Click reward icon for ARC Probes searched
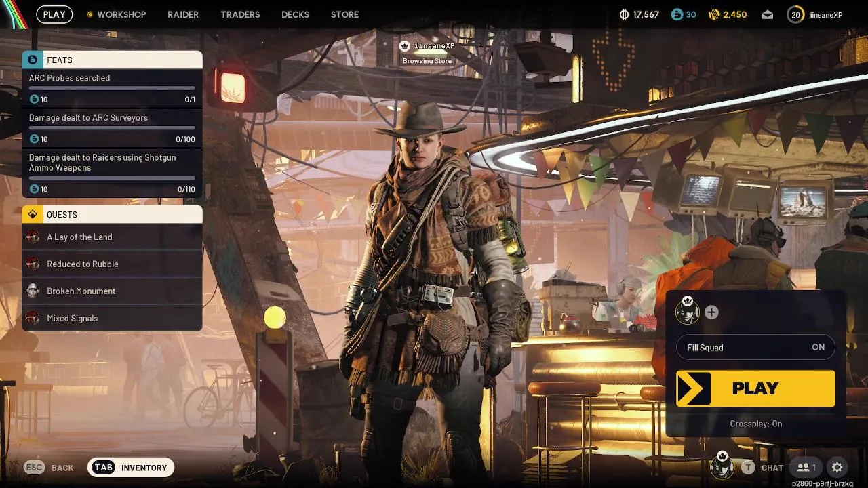Viewport: 868px width, 488px height. point(35,99)
